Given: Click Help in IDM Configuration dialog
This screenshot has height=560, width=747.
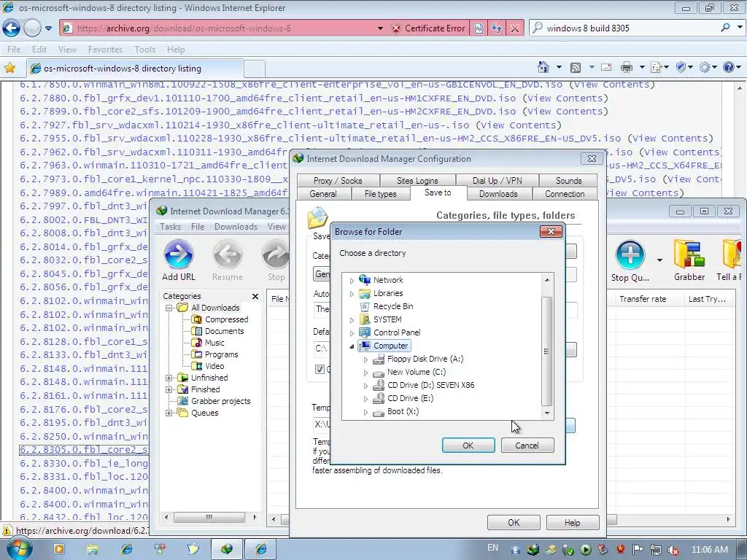Looking at the screenshot, I should coord(572,522).
